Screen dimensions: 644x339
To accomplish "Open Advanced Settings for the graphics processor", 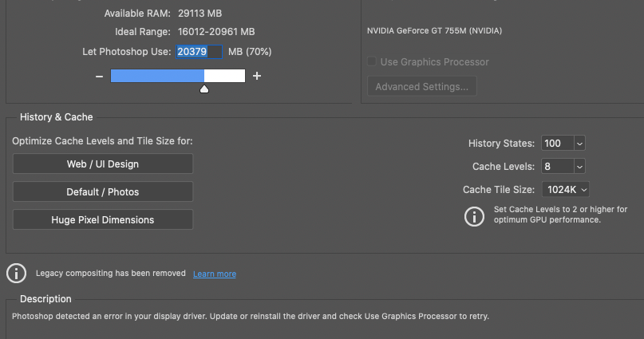I will 421,86.
